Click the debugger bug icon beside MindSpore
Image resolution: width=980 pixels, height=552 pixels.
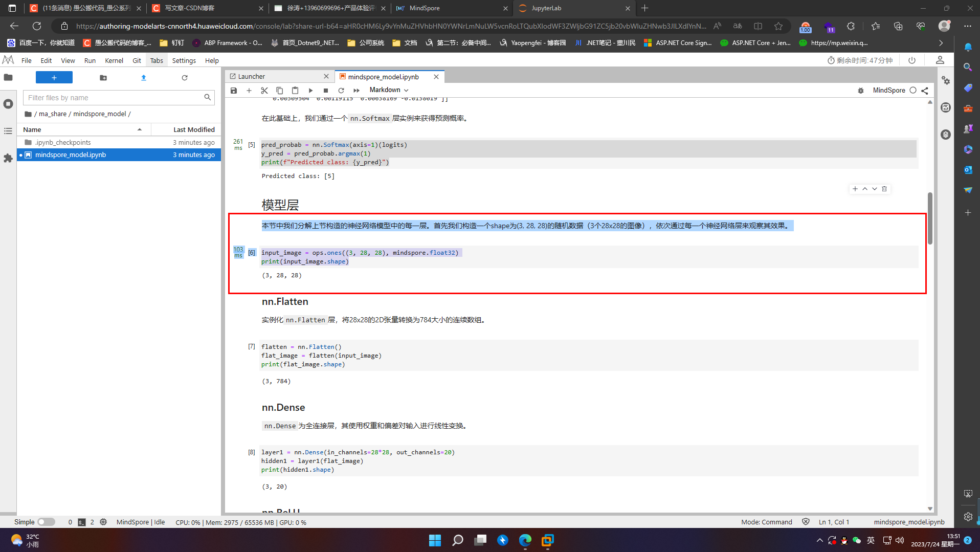861,91
